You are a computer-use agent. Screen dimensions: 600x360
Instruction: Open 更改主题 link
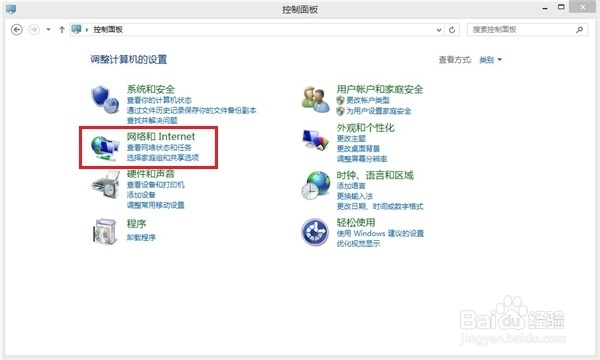[x=351, y=138]
